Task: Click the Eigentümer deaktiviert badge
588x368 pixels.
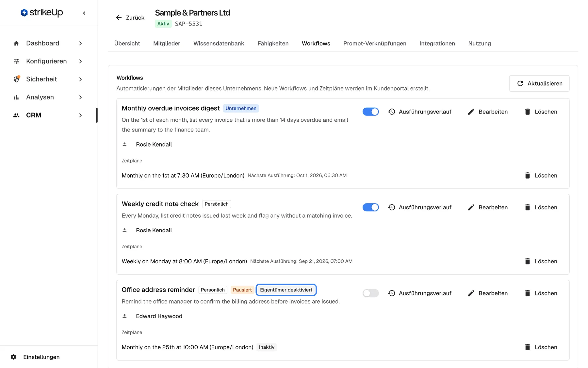Action: point(286,290)
